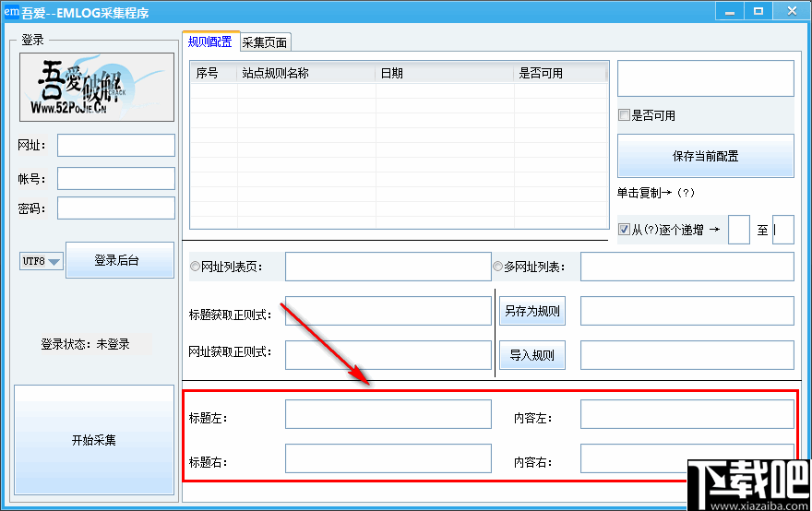Focus the text box above 是否可用 checkbox
This screenshot has height=511, width=812.
point(705,78)
